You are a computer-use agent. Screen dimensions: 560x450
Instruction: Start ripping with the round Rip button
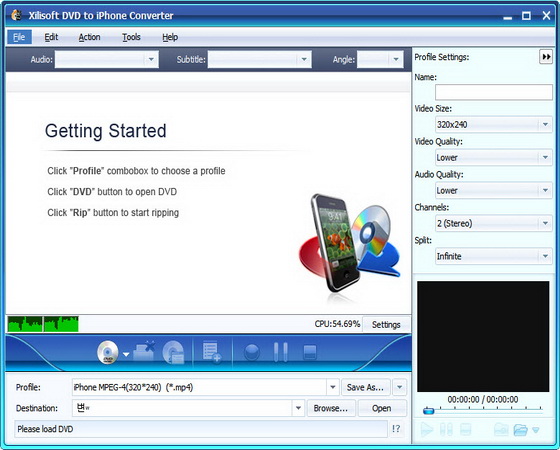[252, 352]
